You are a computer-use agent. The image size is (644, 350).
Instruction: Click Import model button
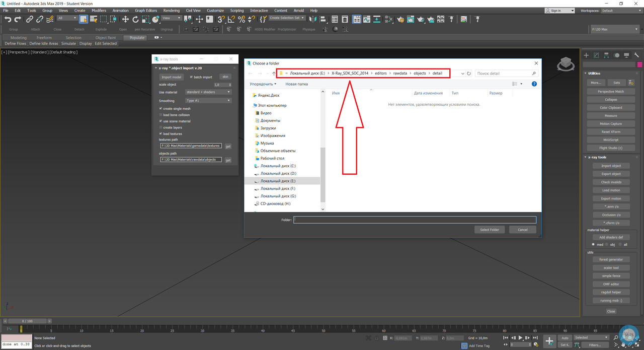coord(171,77)
